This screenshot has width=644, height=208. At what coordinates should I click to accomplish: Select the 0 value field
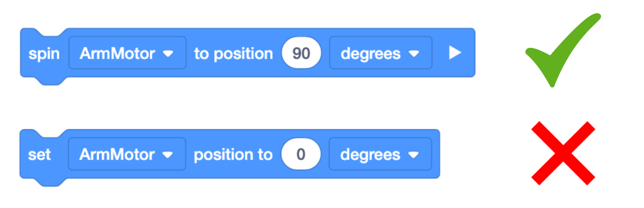pos(301,154)
